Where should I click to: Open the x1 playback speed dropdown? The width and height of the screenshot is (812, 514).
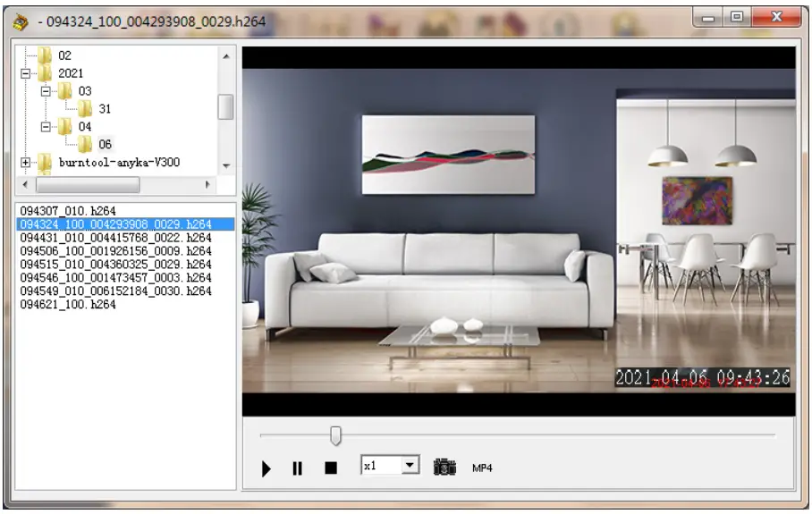tap(410, 465)
